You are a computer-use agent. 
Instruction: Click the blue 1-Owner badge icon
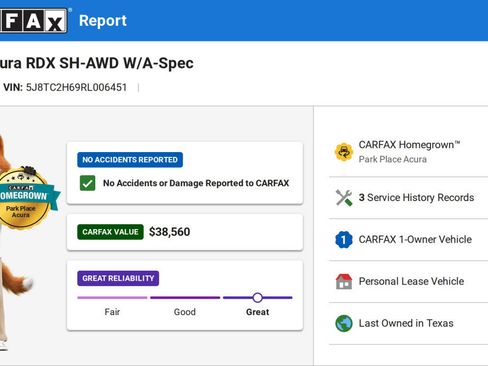344,240
